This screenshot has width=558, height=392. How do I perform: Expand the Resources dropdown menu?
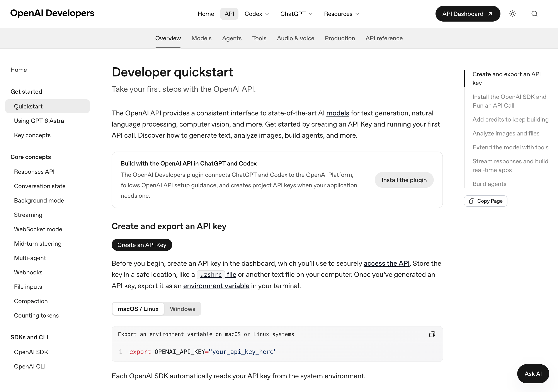tap(342, 14)
